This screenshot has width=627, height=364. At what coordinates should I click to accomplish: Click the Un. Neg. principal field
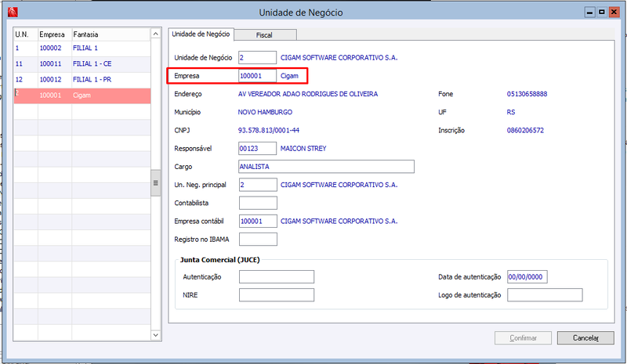(258, 185)
